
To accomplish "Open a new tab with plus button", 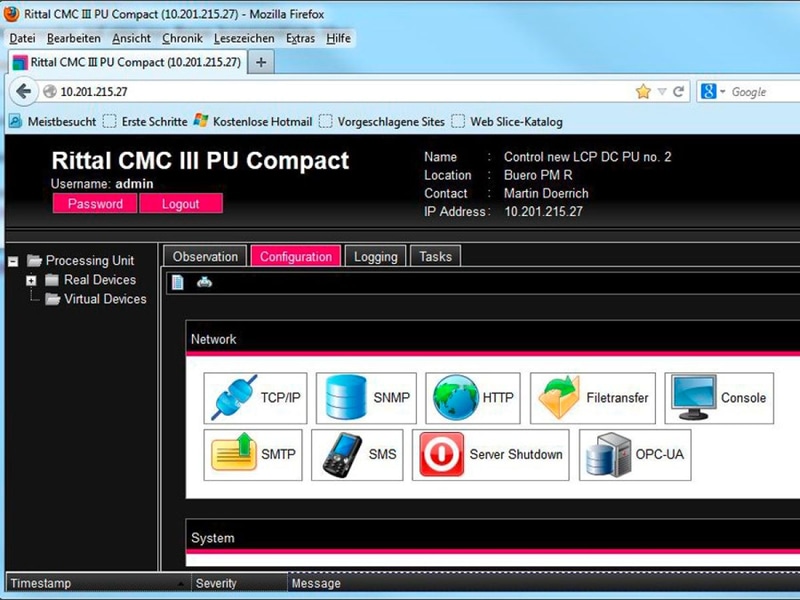I will (x=261, y=62).
